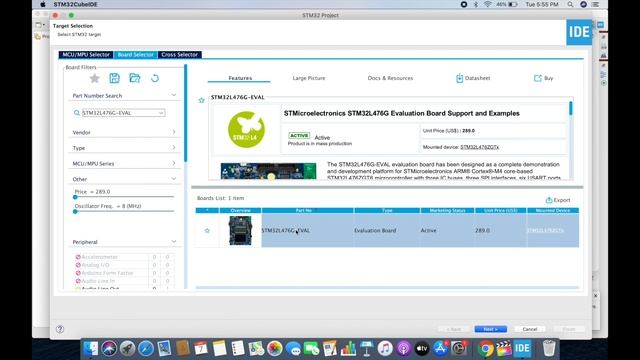Click the Datasheet download icon
Screen dimensions: 640x360
pyautogui.click(x=459, y=78)
